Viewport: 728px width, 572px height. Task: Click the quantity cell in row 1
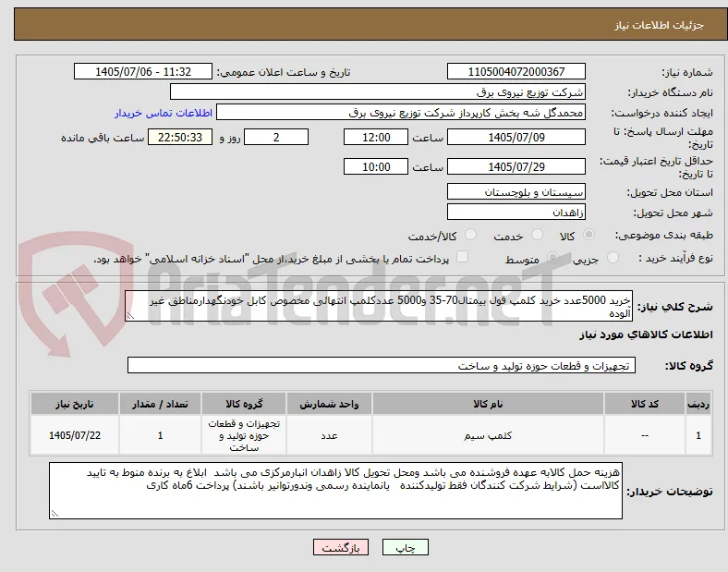tap(160, 435)
